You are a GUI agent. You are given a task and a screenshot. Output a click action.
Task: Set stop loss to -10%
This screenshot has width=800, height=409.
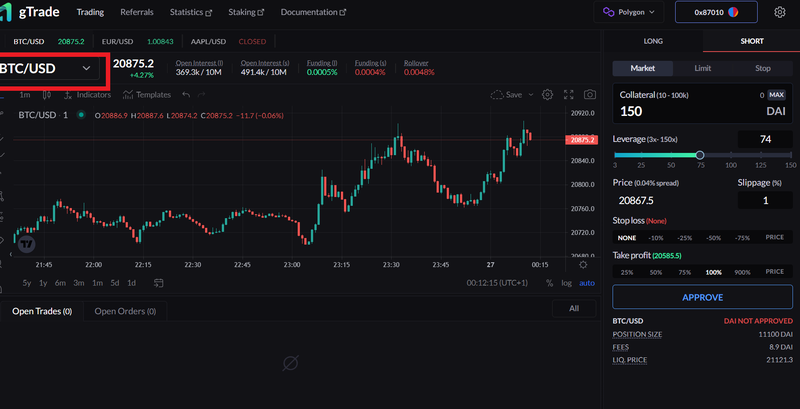656,238
